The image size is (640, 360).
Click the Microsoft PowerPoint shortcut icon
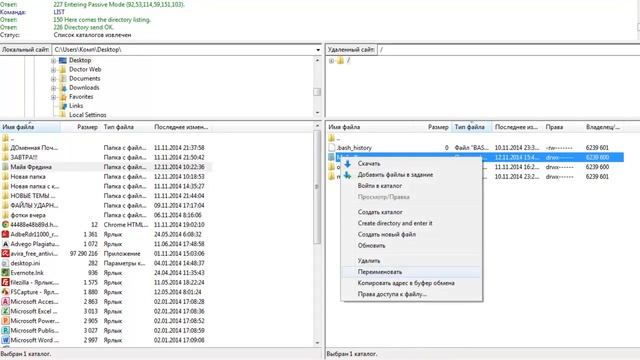5,321
